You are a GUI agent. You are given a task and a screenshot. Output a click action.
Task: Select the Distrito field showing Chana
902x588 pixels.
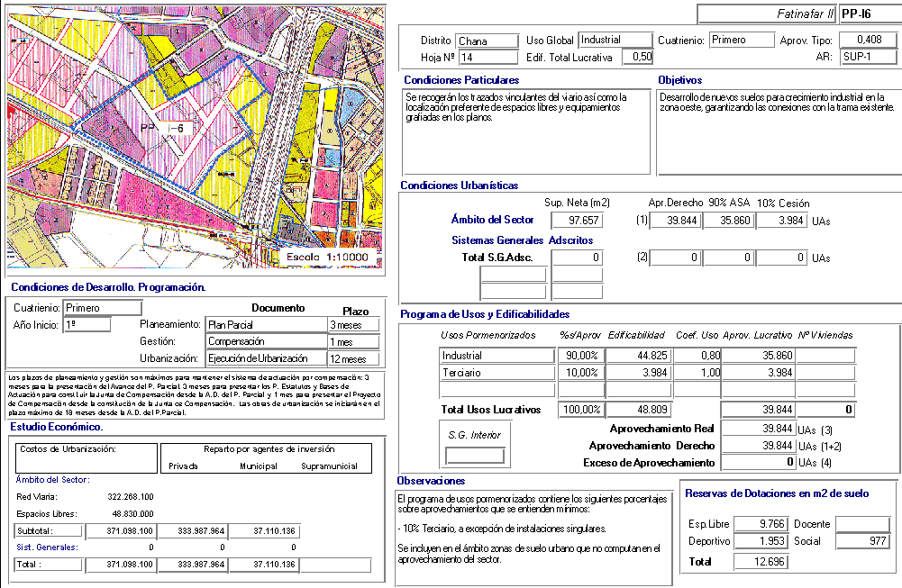487,41
